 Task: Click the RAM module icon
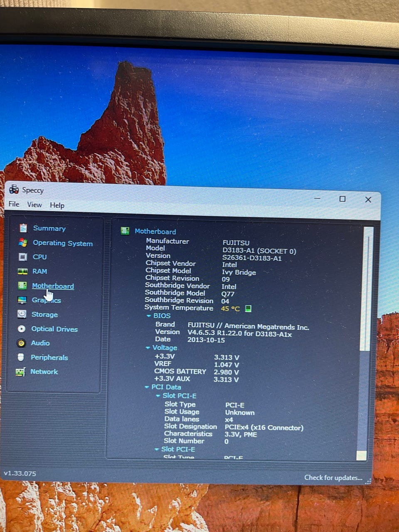(22, 271)
